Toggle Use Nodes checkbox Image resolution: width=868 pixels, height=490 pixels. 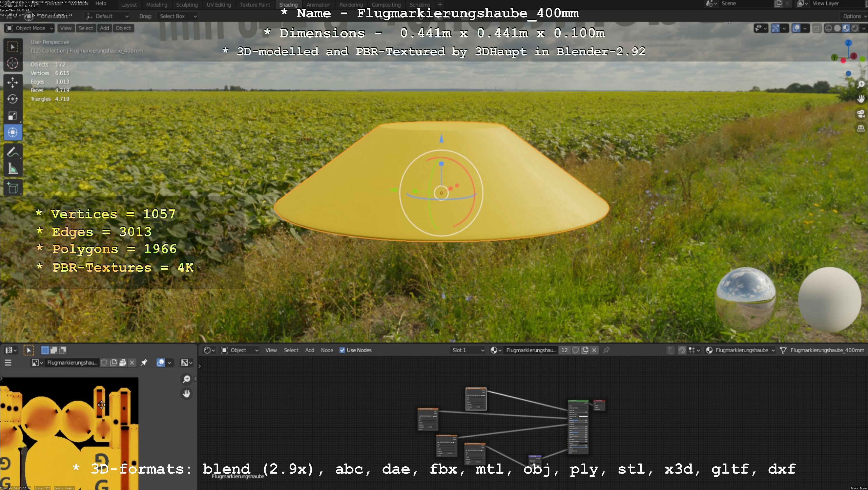click(342, 350)
